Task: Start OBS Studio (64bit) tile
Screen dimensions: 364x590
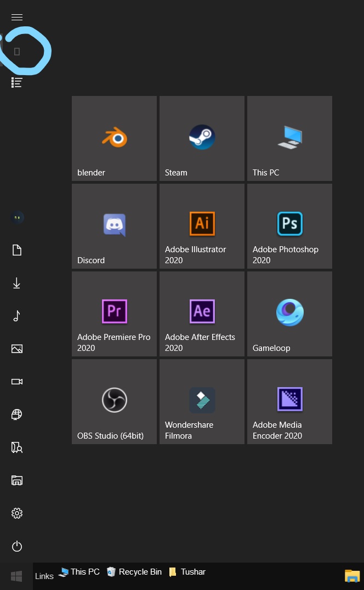Action: (x=115, y=401)
